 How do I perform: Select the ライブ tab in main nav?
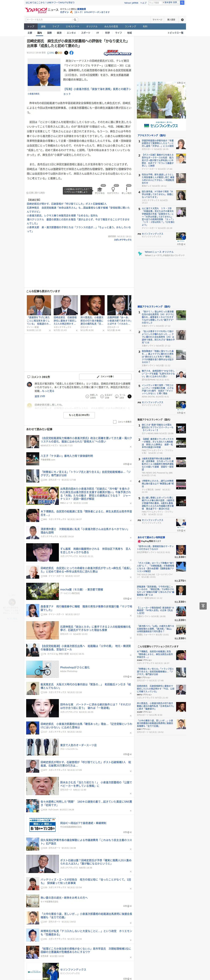coord(56,27)
